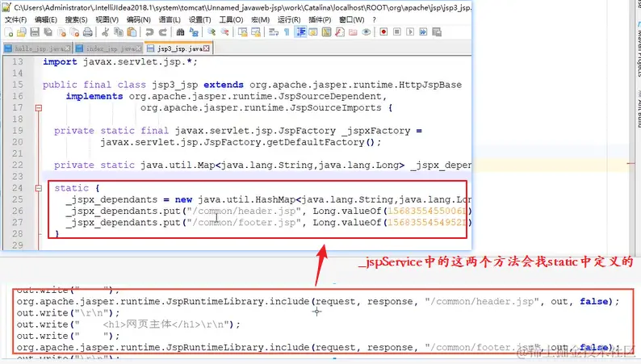The image size is (641, 364).
Task: Toggle synchronized vertical scrolling icon
Action: click(x=242, y=31)
